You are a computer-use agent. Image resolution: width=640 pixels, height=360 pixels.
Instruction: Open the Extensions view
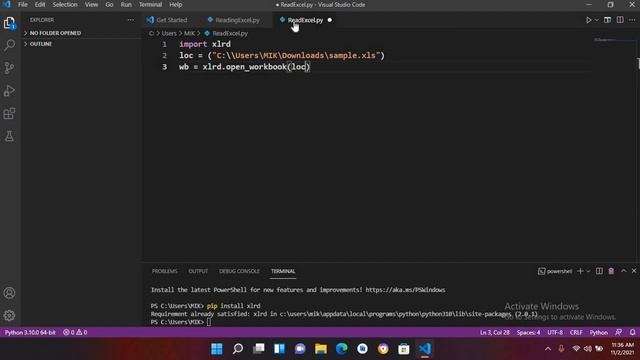point(9,113)
